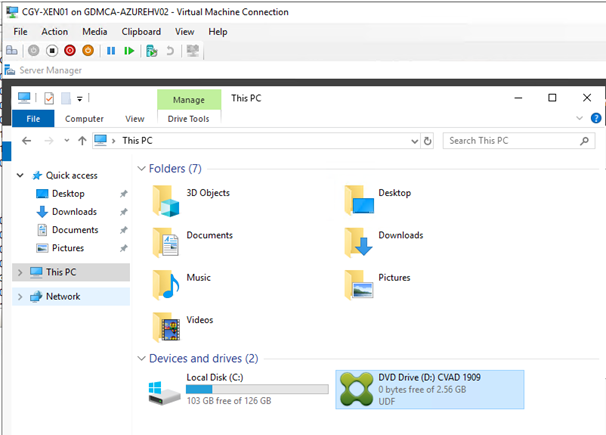Switch to the Computer ribbon tab
The width and height of the screenshot is (606, 435).
pyautogui.click(x=84, y=119)
